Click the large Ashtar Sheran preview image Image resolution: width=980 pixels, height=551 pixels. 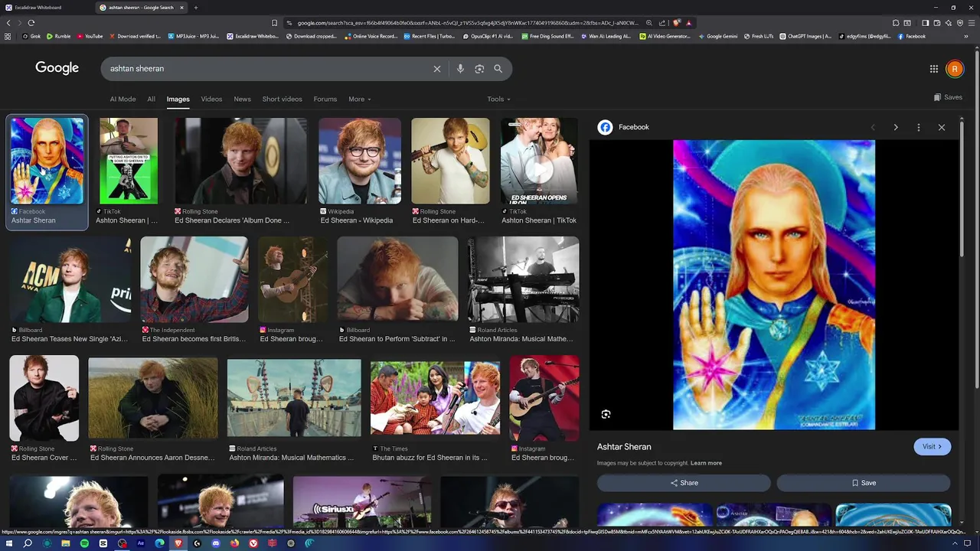[773, 285]
